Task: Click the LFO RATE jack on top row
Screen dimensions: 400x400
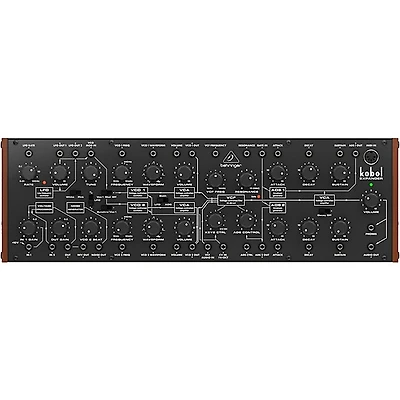Action: (x=28, y=154)
